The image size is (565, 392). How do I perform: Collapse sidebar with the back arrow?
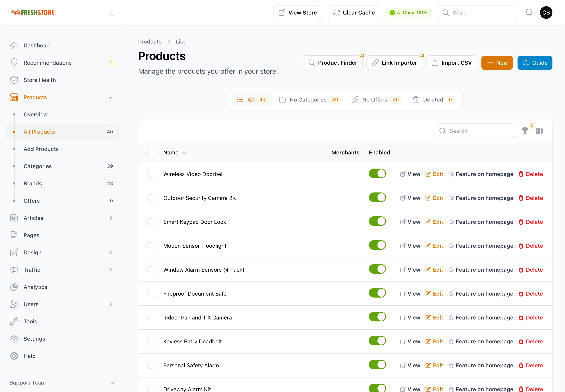coord(111,13)
